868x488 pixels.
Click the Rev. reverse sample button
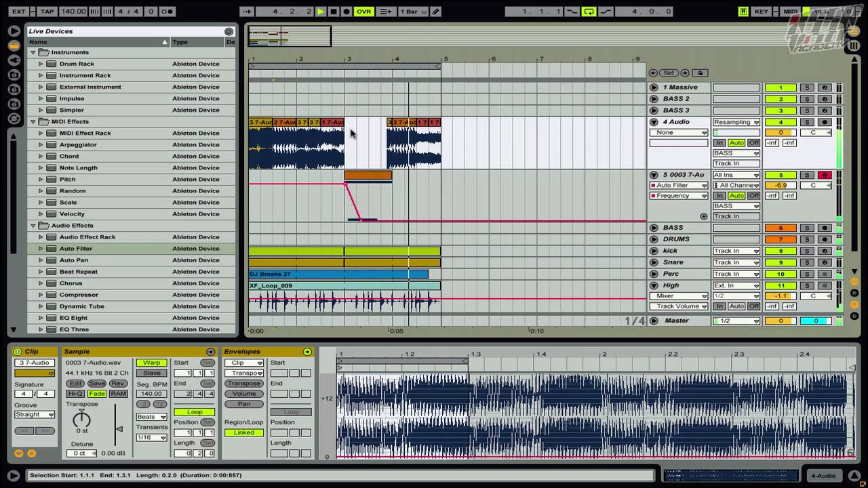click(x=118, y=384)
